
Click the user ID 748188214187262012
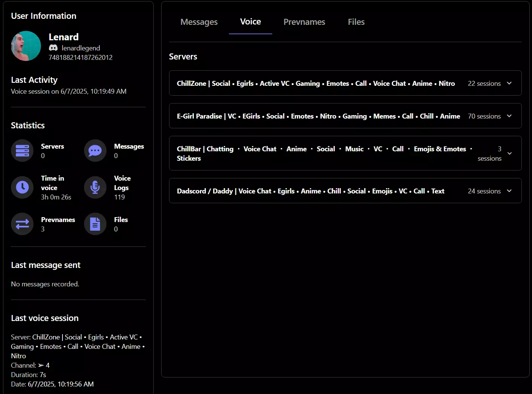[x=81, y=57]
